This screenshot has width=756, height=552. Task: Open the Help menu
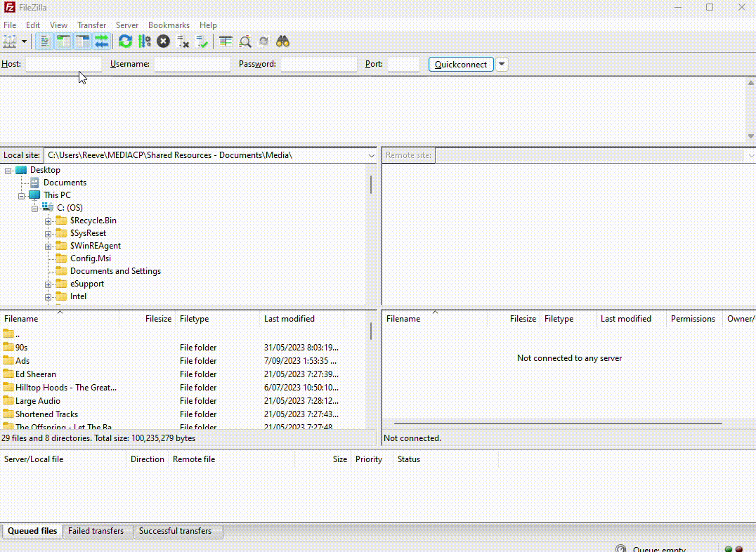(208, 25)
